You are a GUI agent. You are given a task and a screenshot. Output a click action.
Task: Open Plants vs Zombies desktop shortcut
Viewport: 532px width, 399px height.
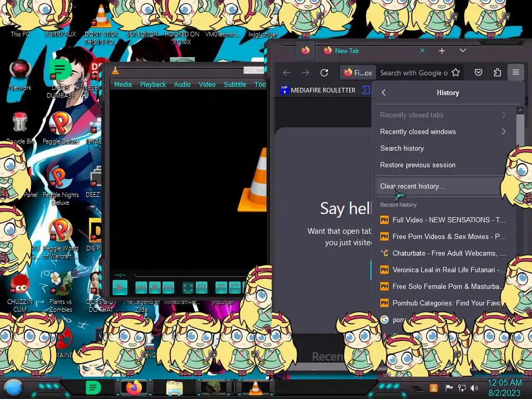click(x=61, y=292)
